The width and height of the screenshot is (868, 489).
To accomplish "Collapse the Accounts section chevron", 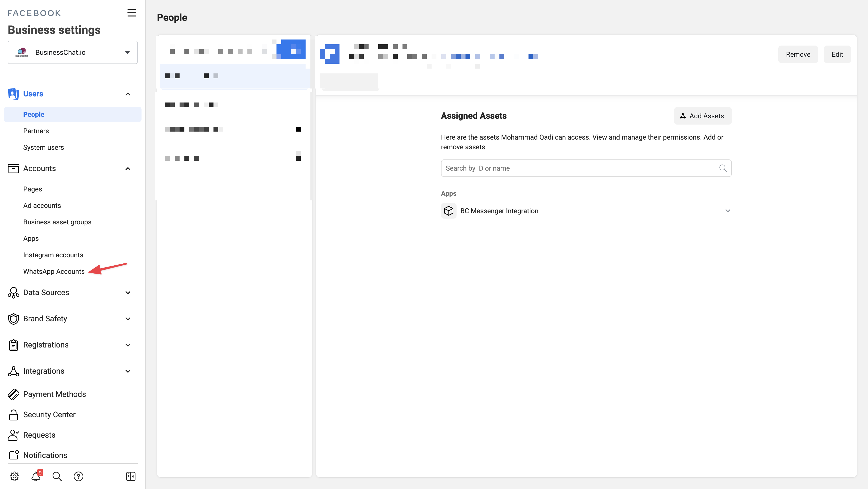I will click(128, 169).
